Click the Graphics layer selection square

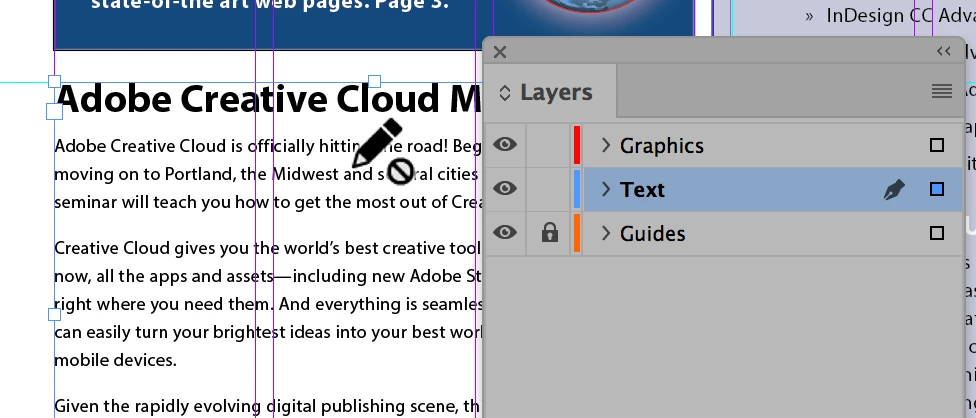pyautogui.click(x=936, y=145)
